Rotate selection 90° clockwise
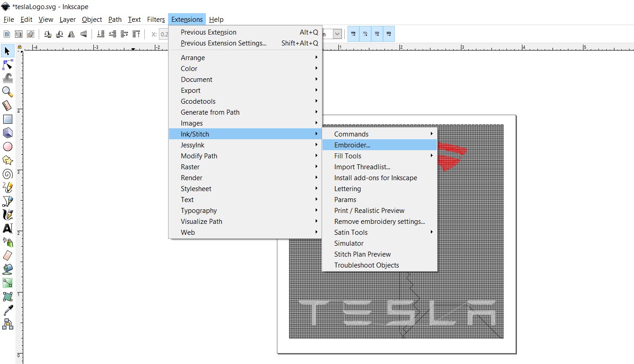Viewport: 634px width, 364px height. [60, 34]
